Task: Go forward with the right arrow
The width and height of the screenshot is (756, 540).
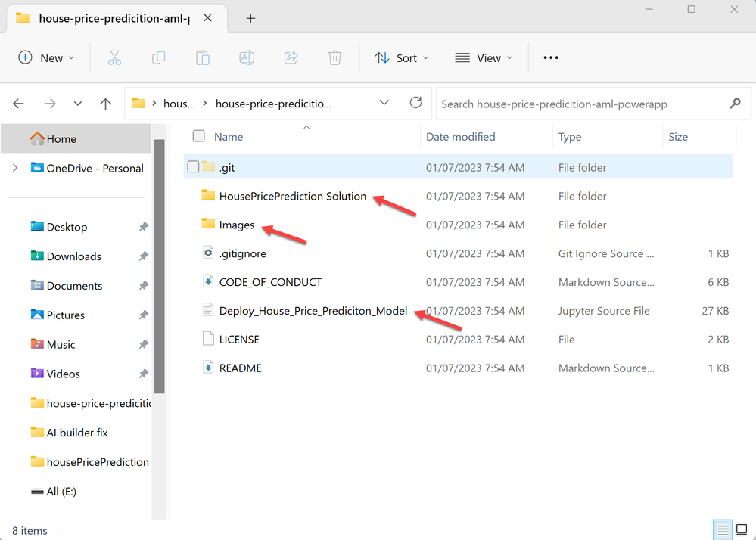Action: coord(50,103)
